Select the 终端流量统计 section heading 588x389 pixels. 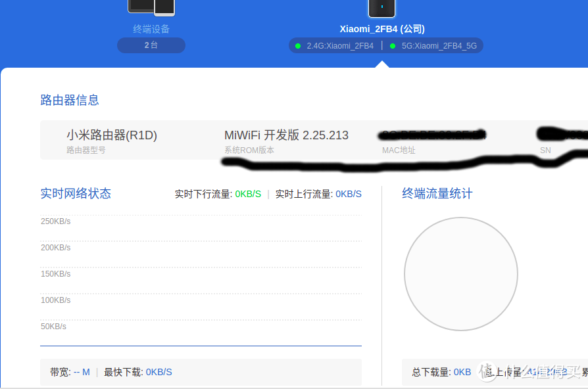(437, 193)
